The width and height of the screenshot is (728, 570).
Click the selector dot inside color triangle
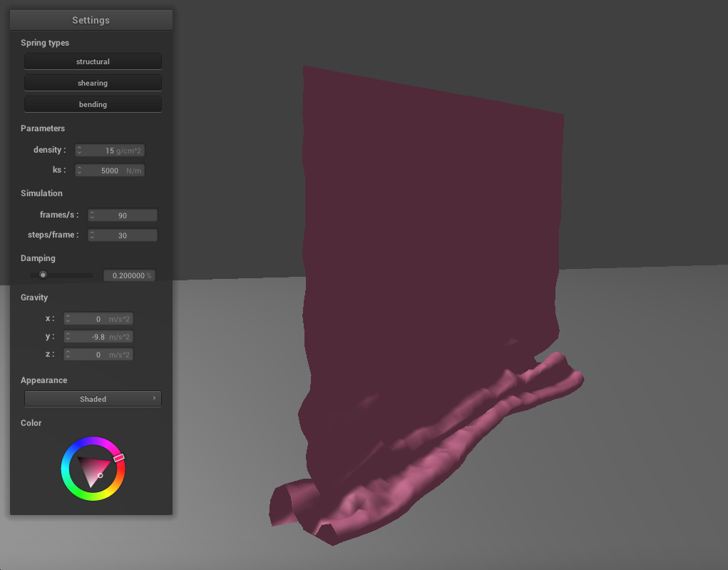(100, 475)
